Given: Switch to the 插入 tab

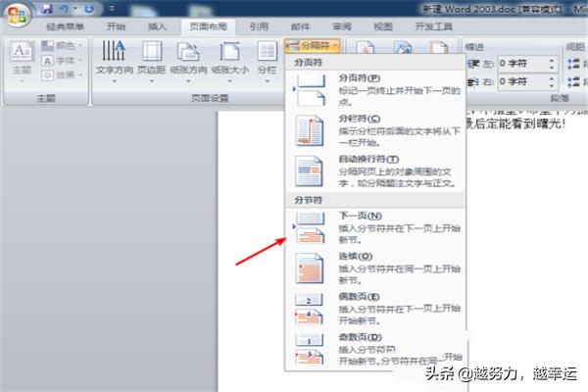Looking at the screenshot, I should 157,26.
